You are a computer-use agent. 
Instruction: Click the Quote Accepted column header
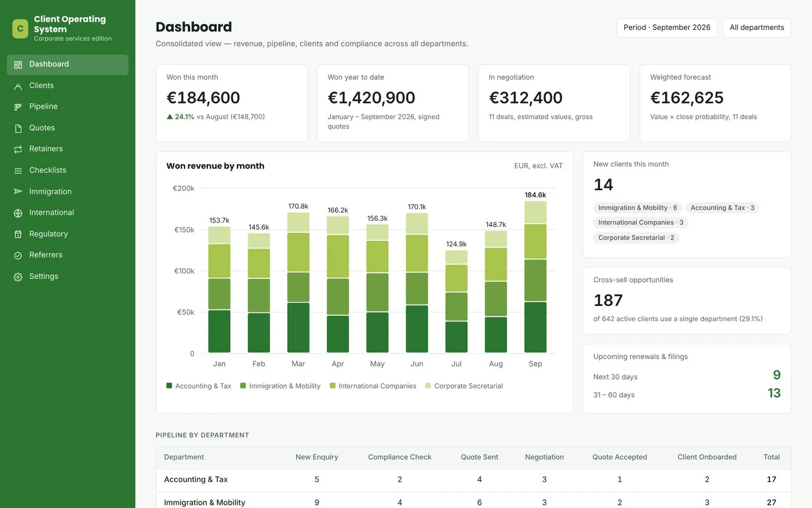tap(620, 457)
